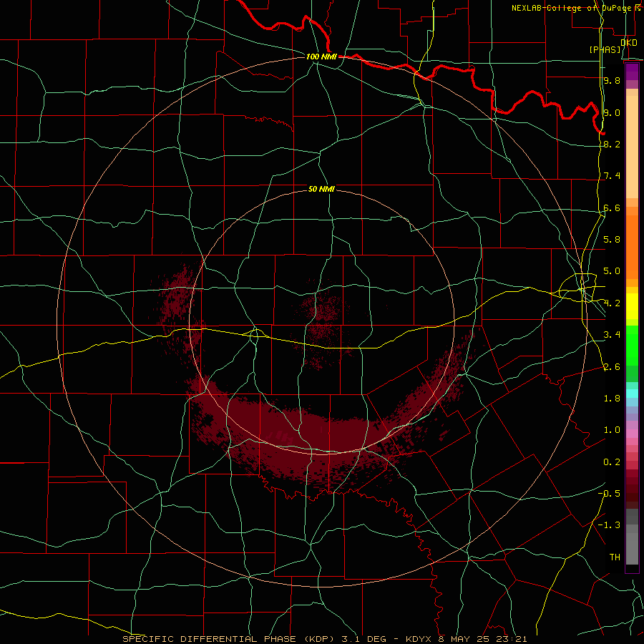Select the -0.5 scale value

(x=609, y=493)
